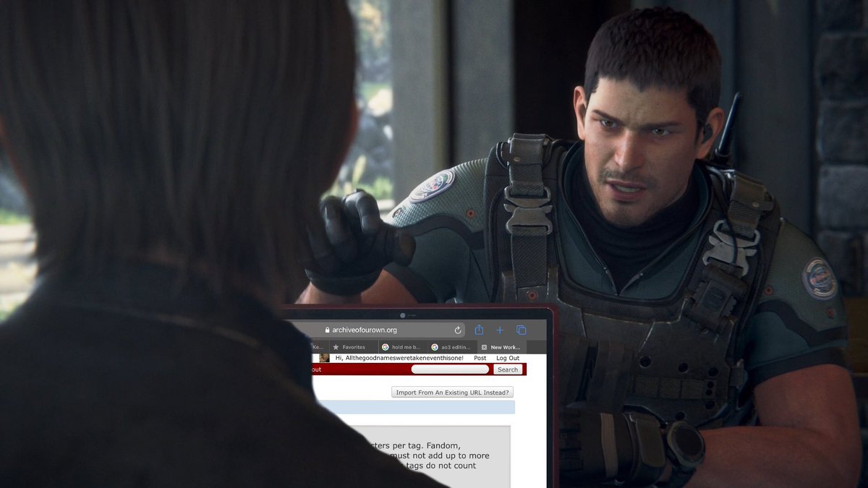Image resolution: width=868 pixels, height=488 pixels.
Task: Add a new browser tab with plus icon
Action: [x=500, y=330]
